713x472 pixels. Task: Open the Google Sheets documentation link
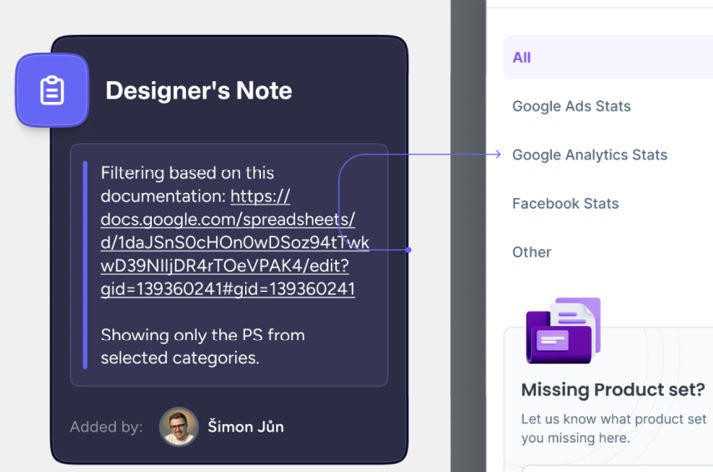235,243
